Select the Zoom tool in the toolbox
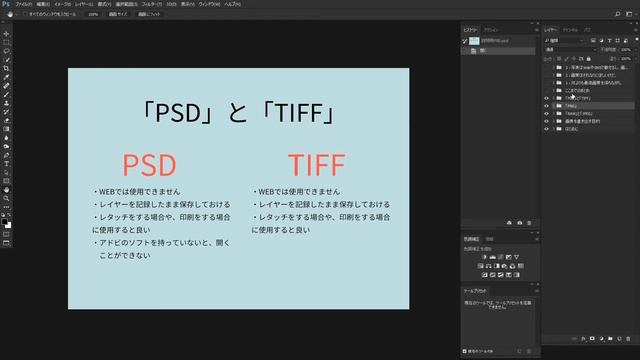640x360 pixels. click(x=6, y=198)
